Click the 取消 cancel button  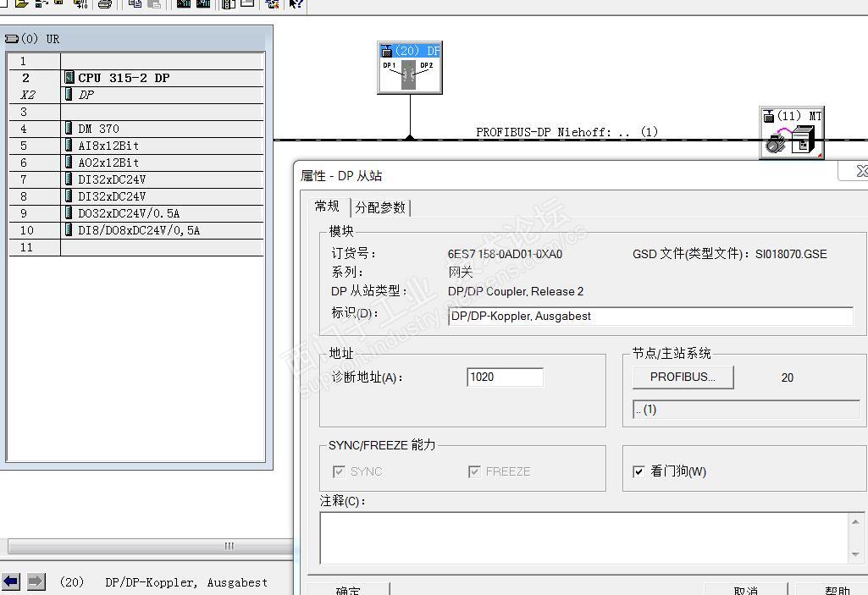click(x=746, y=589)
